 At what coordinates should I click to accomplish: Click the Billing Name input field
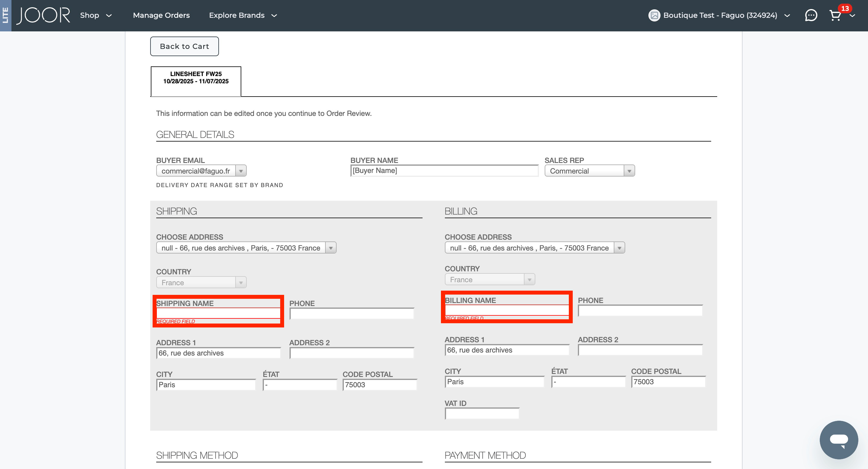[507, 310]
